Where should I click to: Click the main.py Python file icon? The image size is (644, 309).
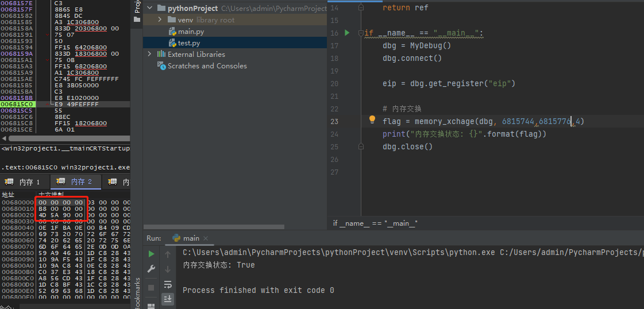[x=172, y=32]
